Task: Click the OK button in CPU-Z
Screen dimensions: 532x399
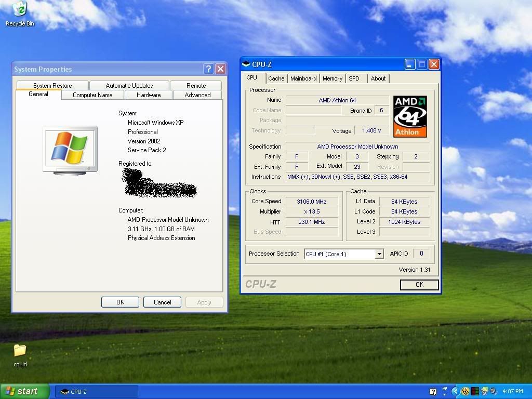Action: click(x=419, y=285)
